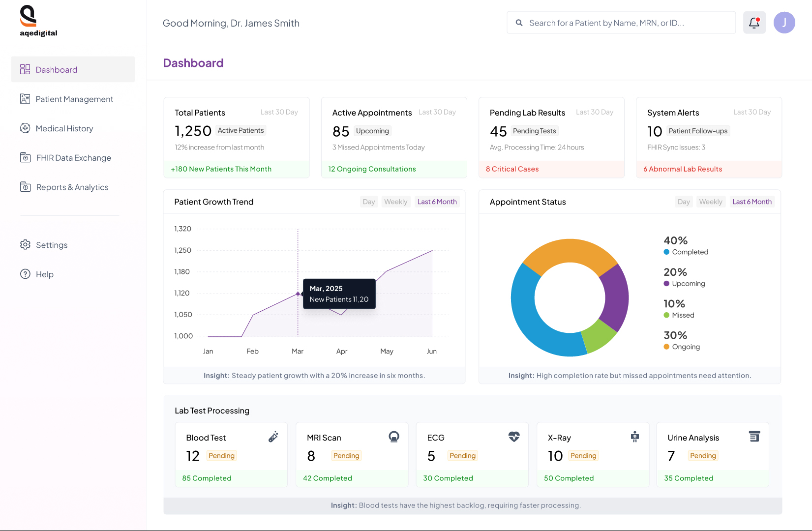Click the X-Ray body icon
Viewport: 812px width, 531px height.
[x=635, y=437]
